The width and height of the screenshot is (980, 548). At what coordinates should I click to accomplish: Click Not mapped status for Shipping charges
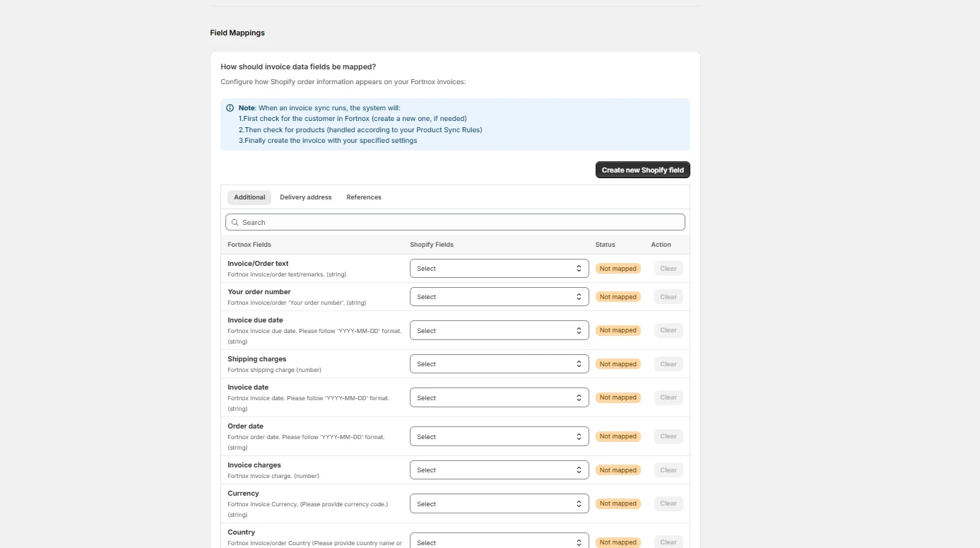tap(618, 364)
